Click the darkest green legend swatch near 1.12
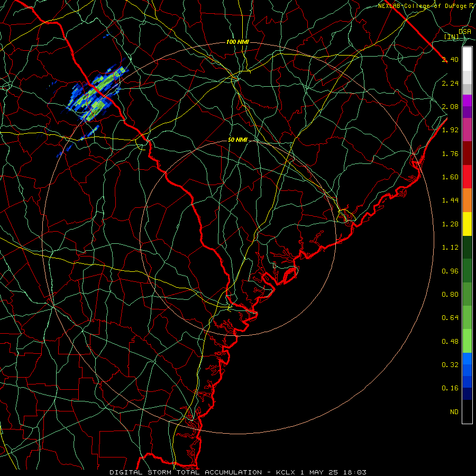The height and width of the screenshot is (476, 476). [467, 248]
